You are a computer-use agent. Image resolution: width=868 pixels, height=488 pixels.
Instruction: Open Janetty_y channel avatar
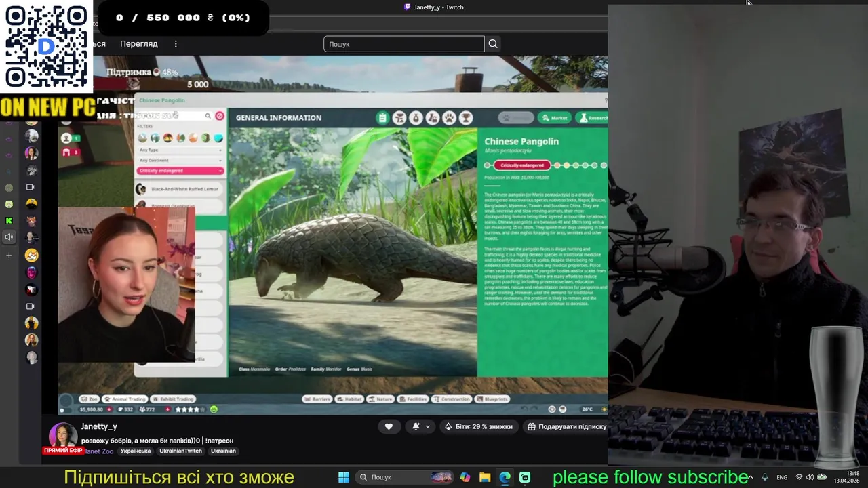click(62, 436)
